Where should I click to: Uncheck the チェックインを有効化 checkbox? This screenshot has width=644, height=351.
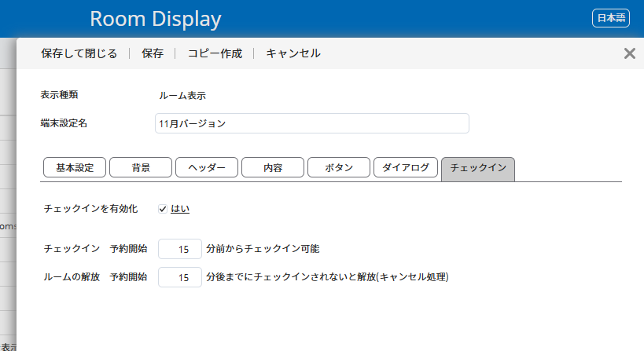[x=163, y=209]
